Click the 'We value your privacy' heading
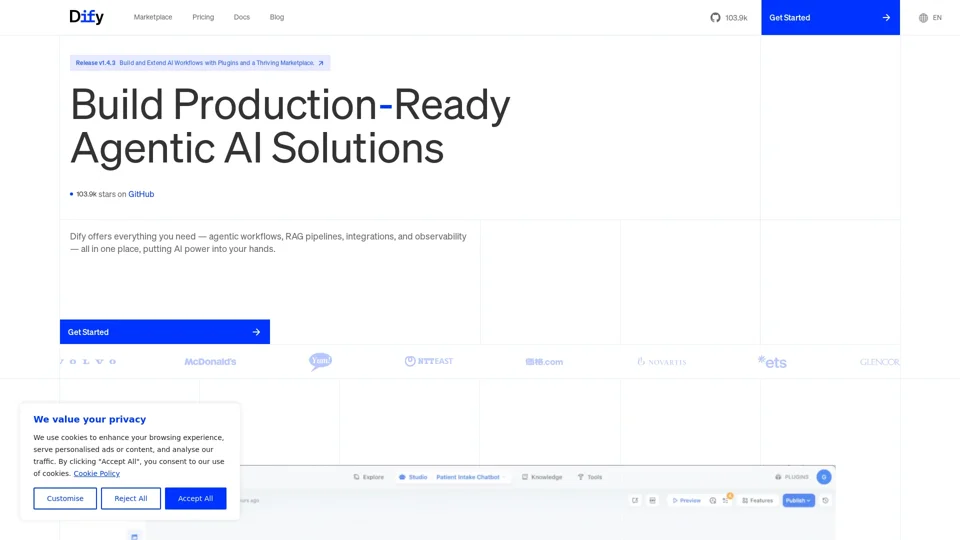This screenshot has height=540, width=960. (89, 419)
